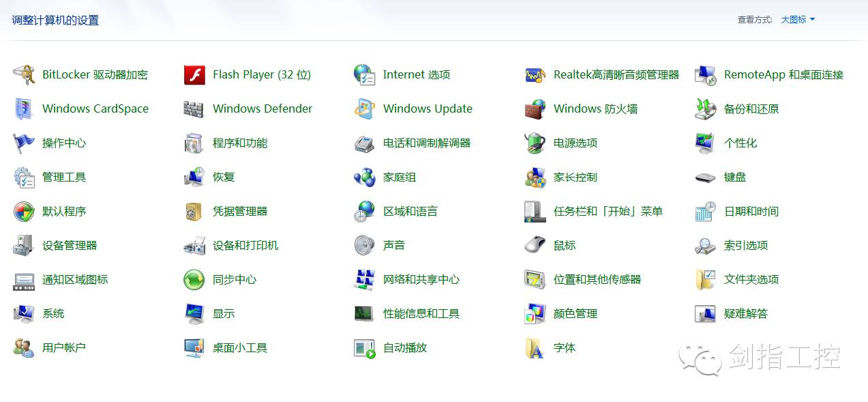Click the 日期和时间 text link
868x402 pixels.
751,211
